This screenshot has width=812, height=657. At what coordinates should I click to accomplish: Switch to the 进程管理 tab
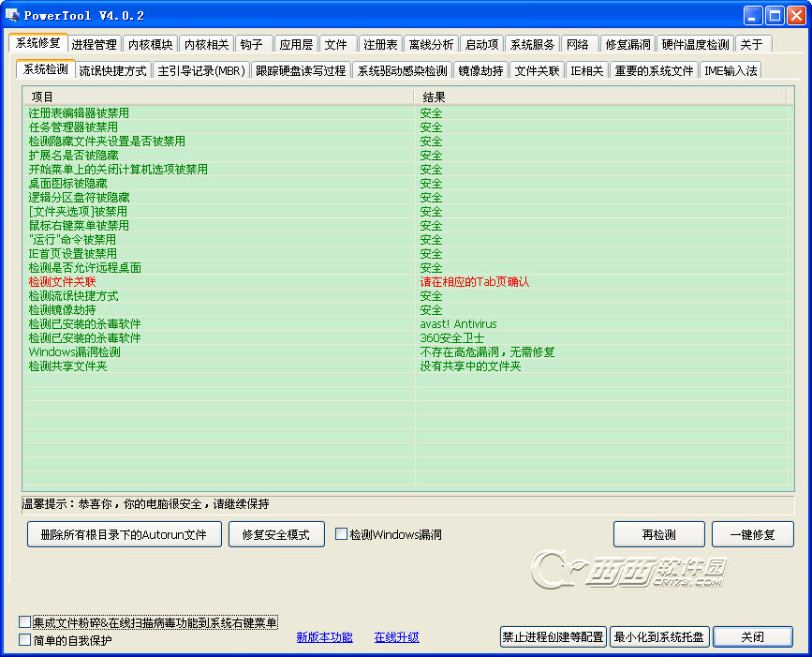95,45
